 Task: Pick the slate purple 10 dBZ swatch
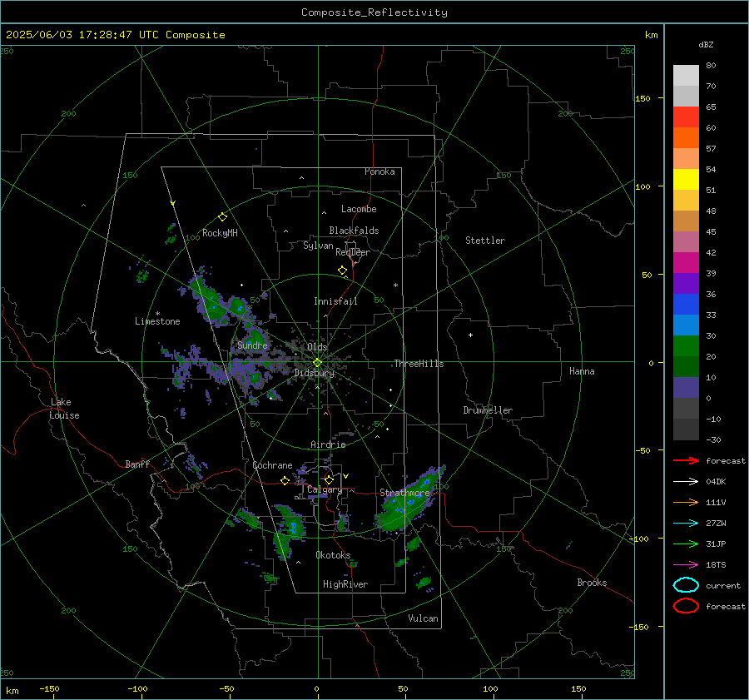686,387
